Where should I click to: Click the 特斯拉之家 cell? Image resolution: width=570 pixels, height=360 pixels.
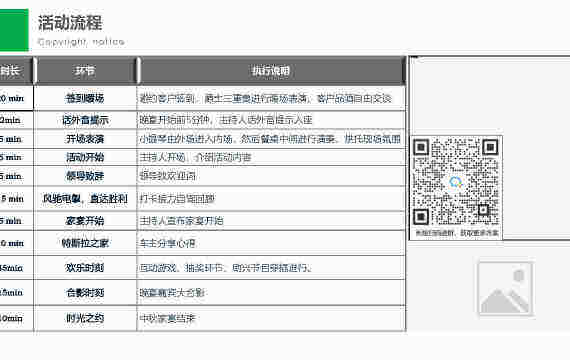[x=85, y=243]
